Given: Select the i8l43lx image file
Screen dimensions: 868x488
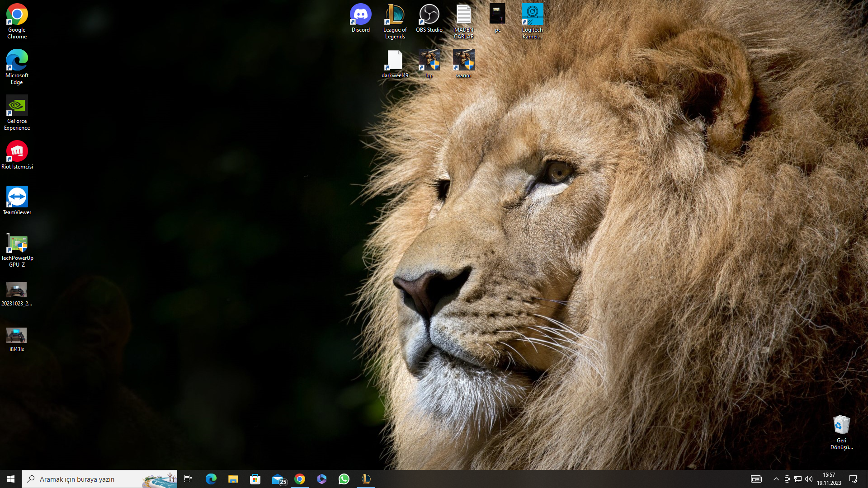Looking at the screenshot, I should pyautogui.click(x=17, y=339).
